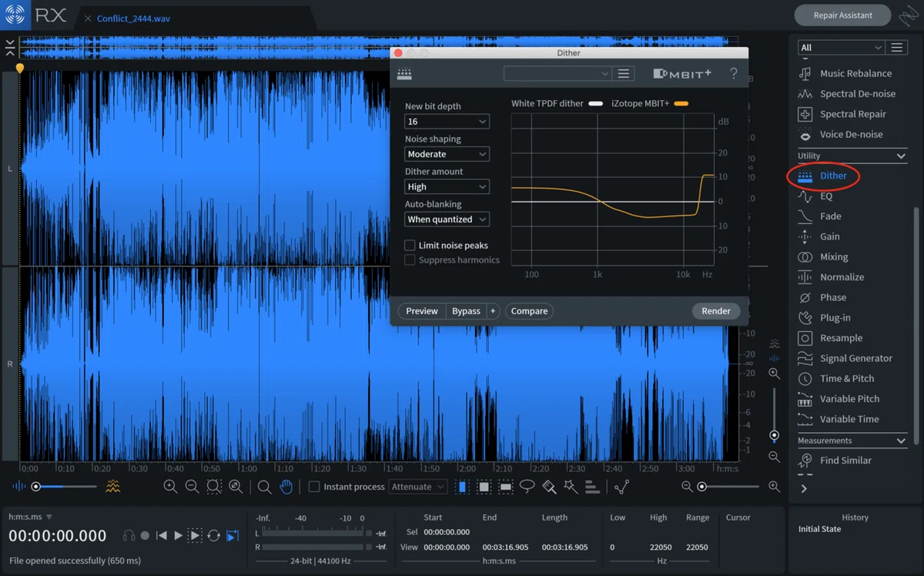
Task: Select the brush selection tool
Action: click(549, 487)
